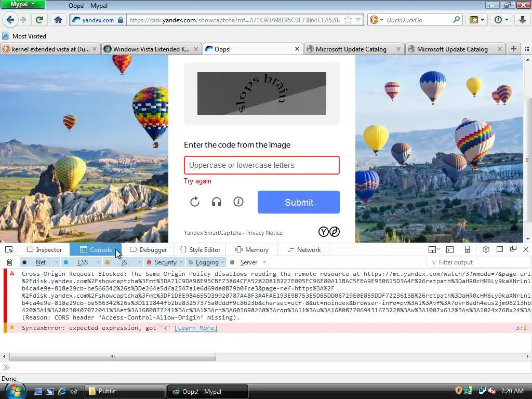
Task: Reload the page with the green refresh icon
Action: tap(39, 20)
